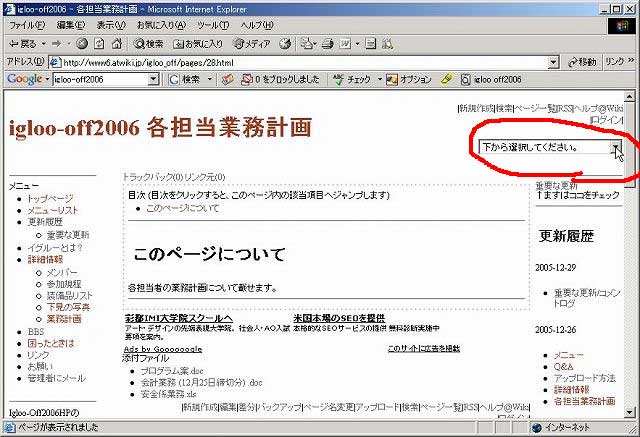The height and width of the screenshot is (437, 640).
Task: Click the Google toolbar search text field
Action: click(100, 79)
